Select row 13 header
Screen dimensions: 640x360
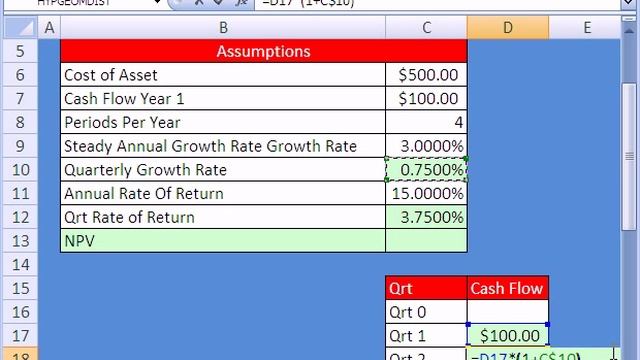(20, 240)
